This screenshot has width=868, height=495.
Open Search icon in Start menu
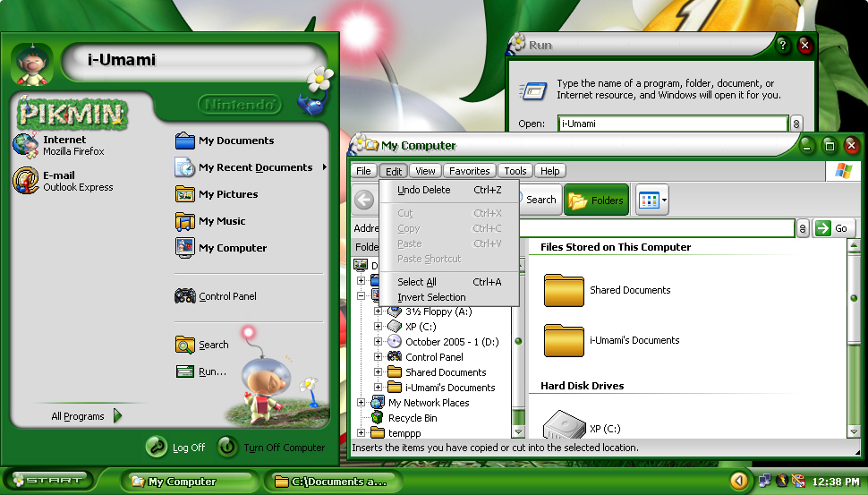184,345
